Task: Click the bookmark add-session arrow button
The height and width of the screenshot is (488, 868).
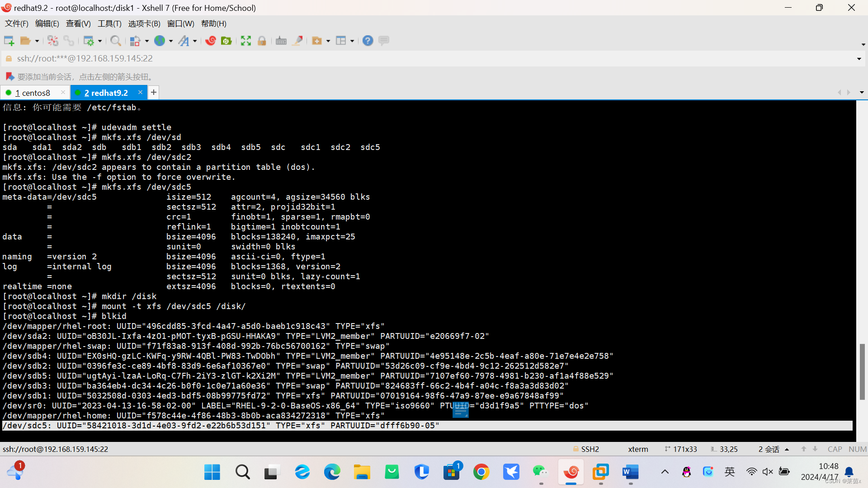Action: [9, 76]
